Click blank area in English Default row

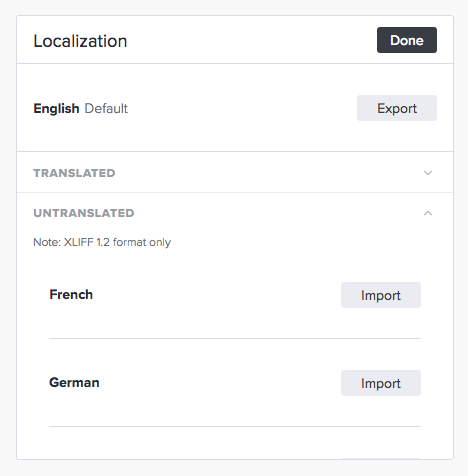(242, 108)
